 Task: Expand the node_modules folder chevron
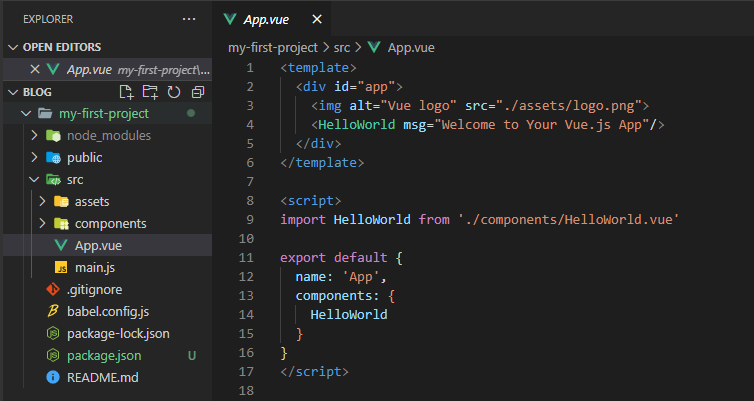click(34, 136)
